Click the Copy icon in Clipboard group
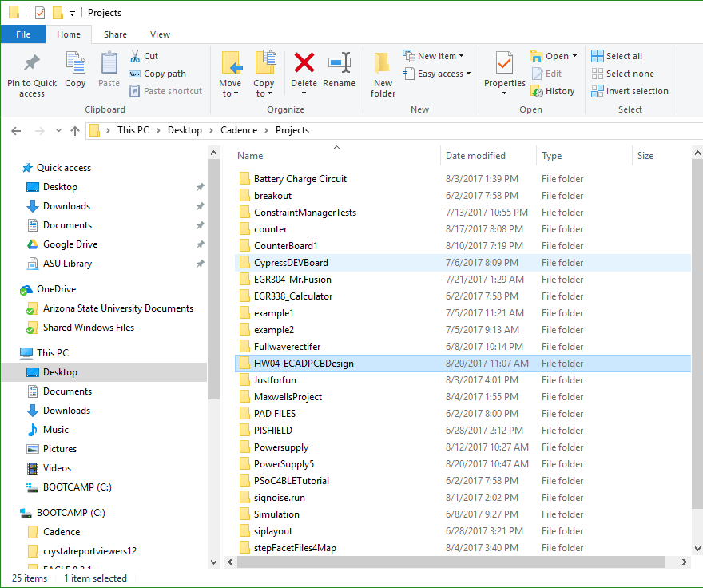The height and width of the screenshot is (588, 703). coord(75,63)
